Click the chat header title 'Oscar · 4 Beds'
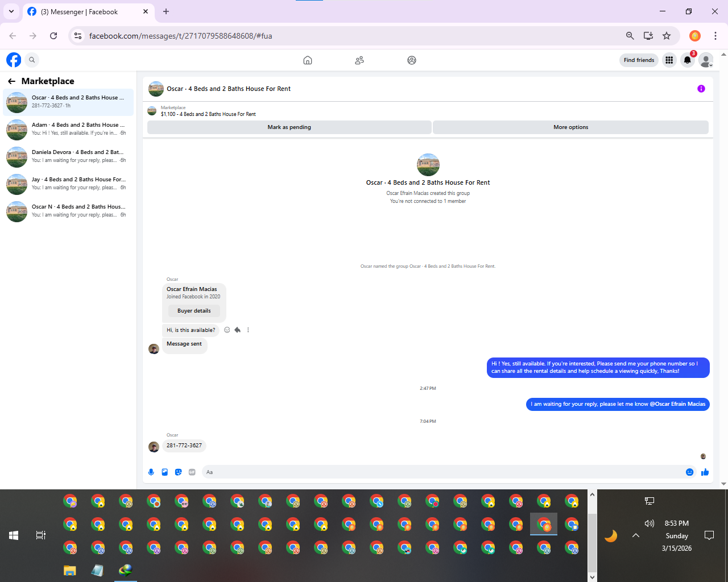This screenshot has height=582, width=728. tap(229, 89)
